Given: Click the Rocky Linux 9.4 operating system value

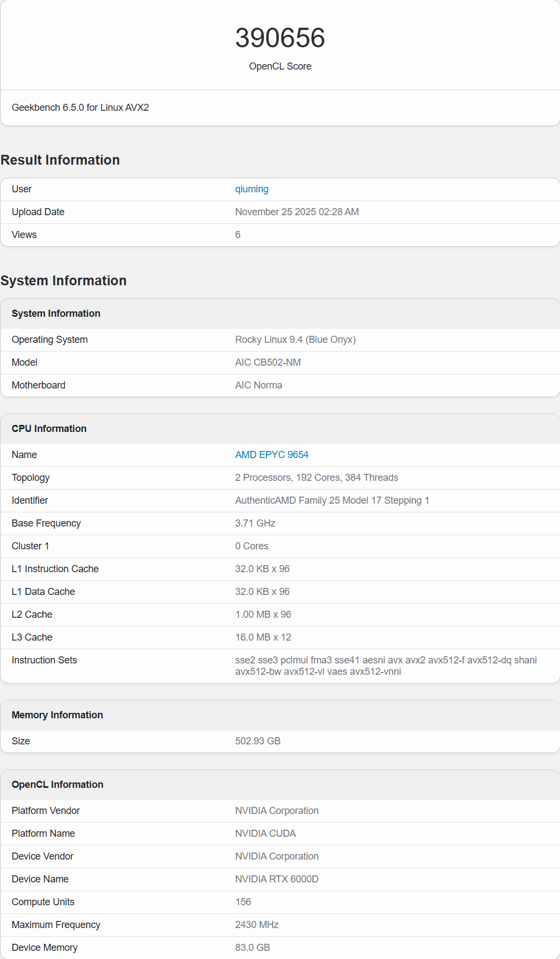Looking at the screenshot, I should [x=295, y=340].
